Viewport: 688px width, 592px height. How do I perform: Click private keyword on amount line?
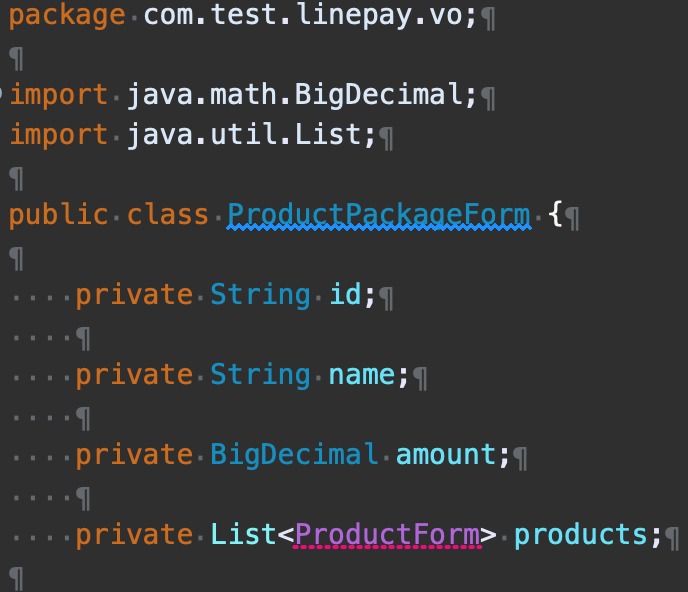click(134, 455)
